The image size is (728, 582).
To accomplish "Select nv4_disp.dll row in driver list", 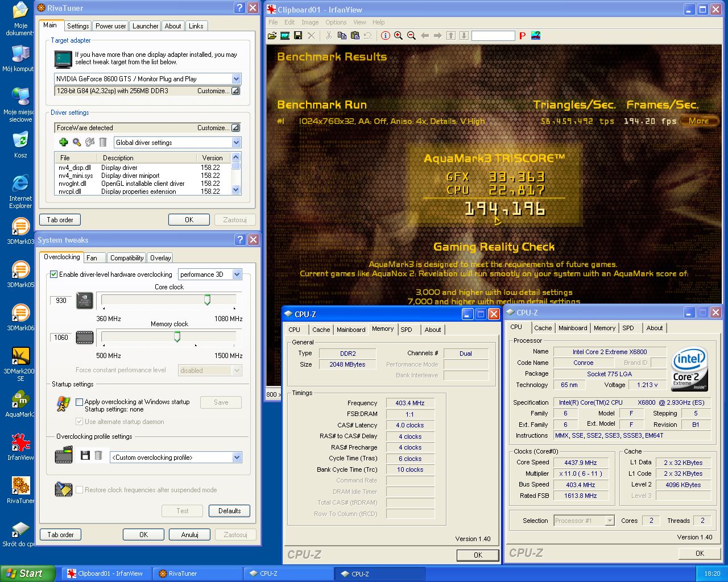I will (x=142, y=168).
